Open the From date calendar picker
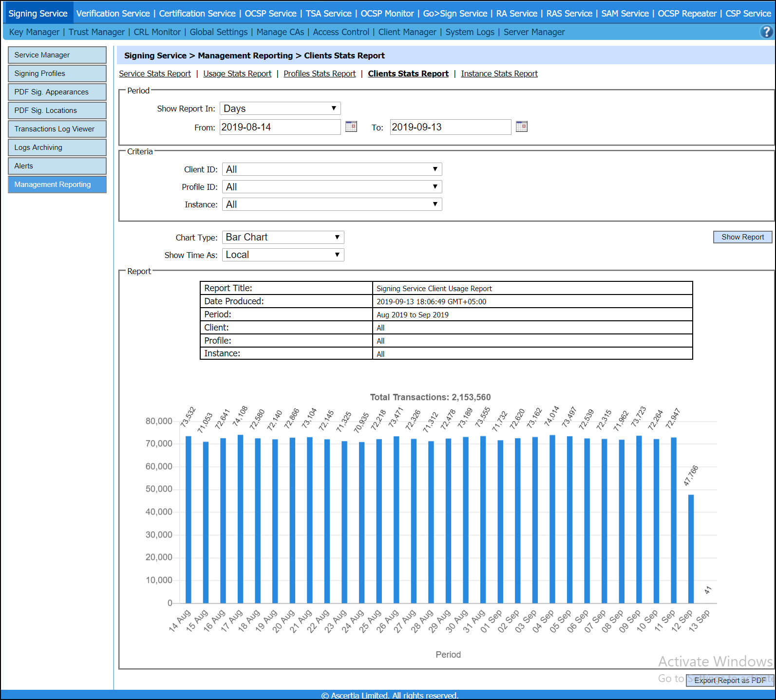 pyautogui.click(x=351, y=127)
